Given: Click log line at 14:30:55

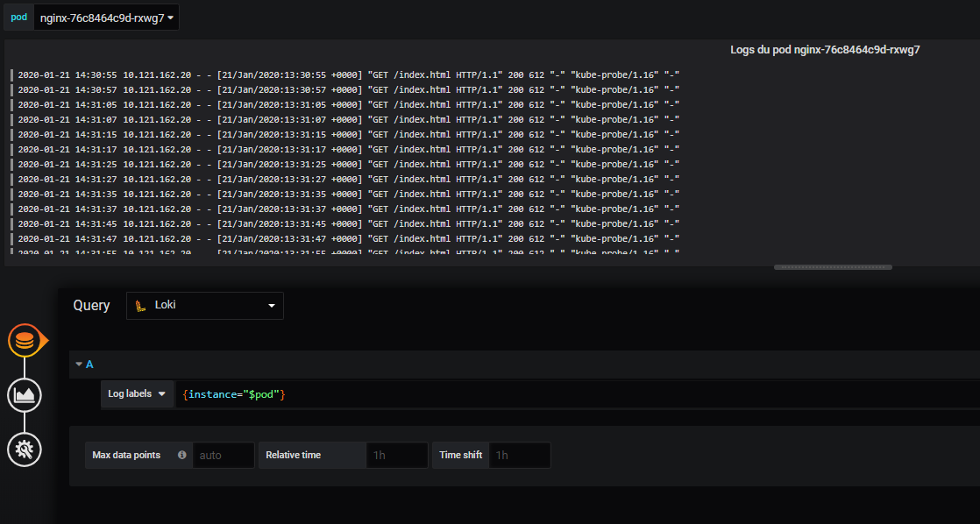Looking at the screenshot, I should [348, 75].
